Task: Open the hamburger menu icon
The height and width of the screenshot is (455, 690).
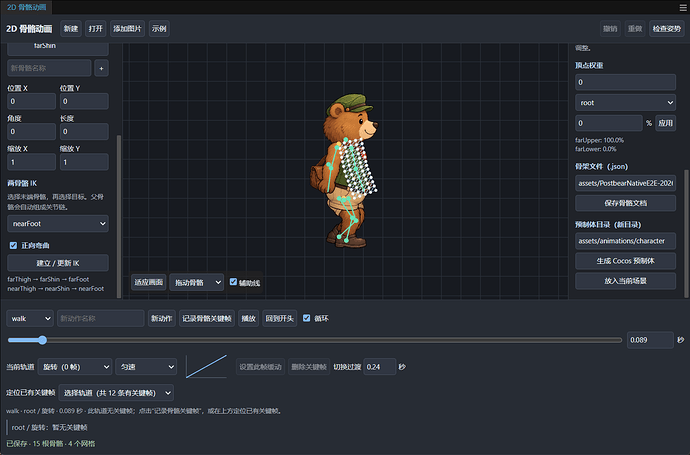Action: click(683, 7)
